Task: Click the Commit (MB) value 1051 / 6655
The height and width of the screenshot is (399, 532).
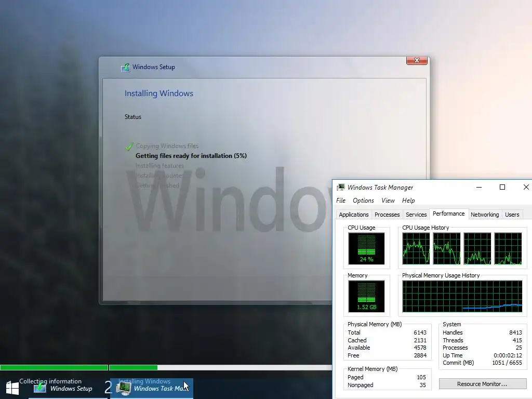Action: point(507,363)
